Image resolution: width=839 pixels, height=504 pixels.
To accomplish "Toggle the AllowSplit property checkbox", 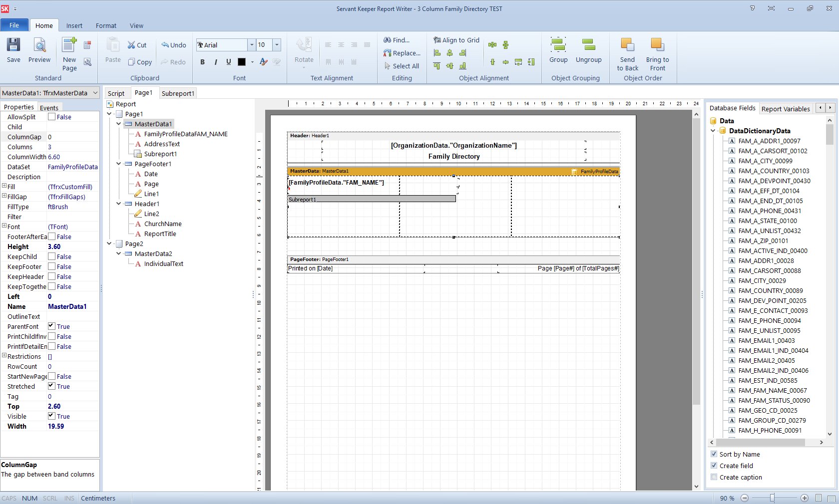I will click(x=51, y=117).
